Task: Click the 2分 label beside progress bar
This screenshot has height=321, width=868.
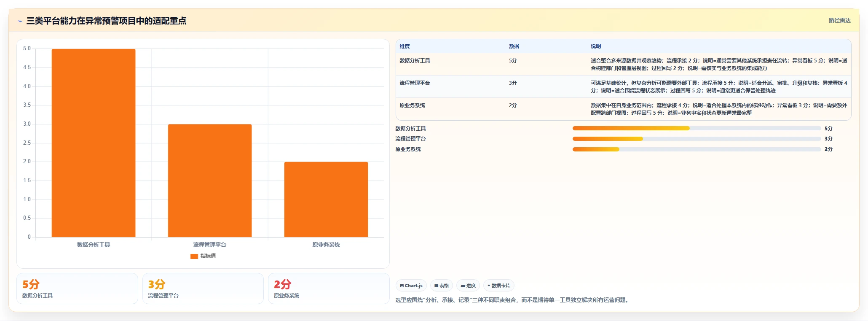Action: pos(828,149)
